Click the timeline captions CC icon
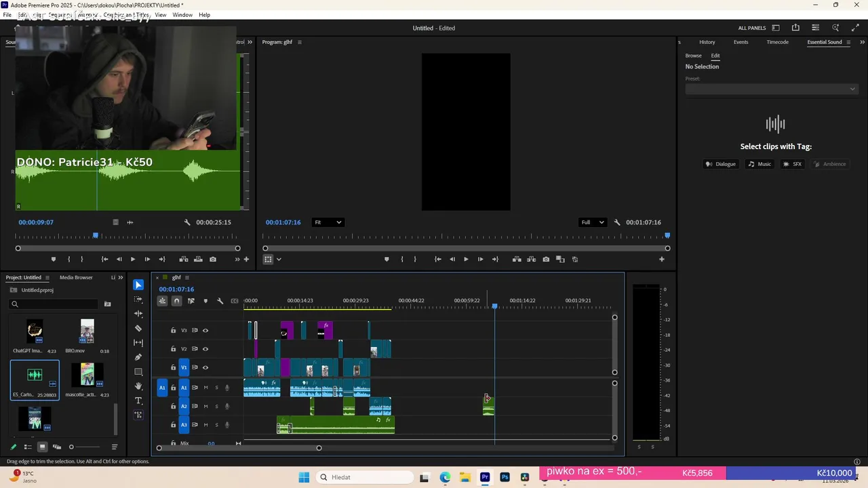The width and height of the screenshot is (868, 488). pos(235,301)
